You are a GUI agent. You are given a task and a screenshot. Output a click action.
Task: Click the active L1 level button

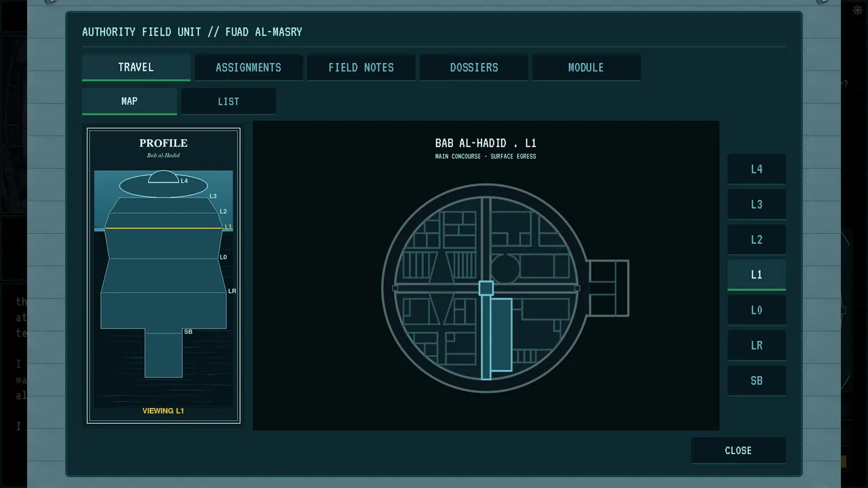coord(756,275)
